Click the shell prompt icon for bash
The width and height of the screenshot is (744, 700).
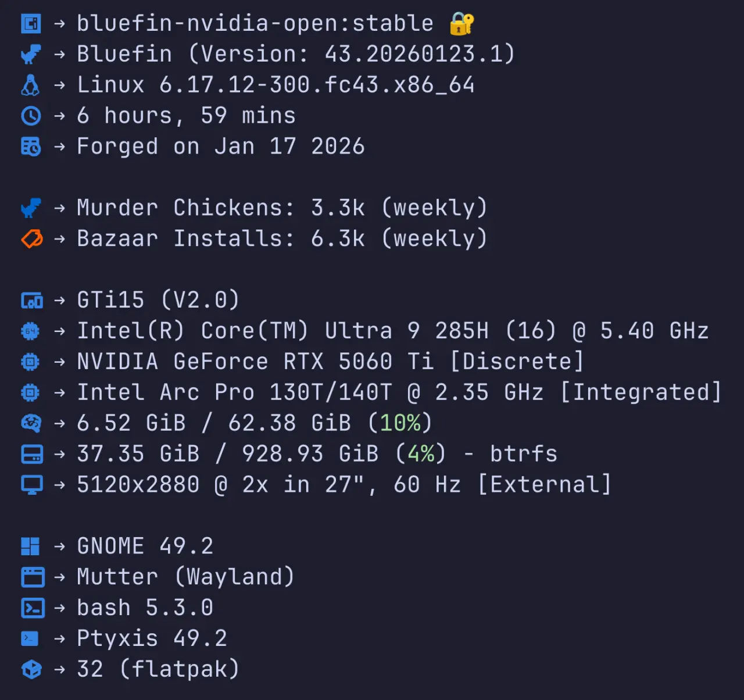(33, 608)
